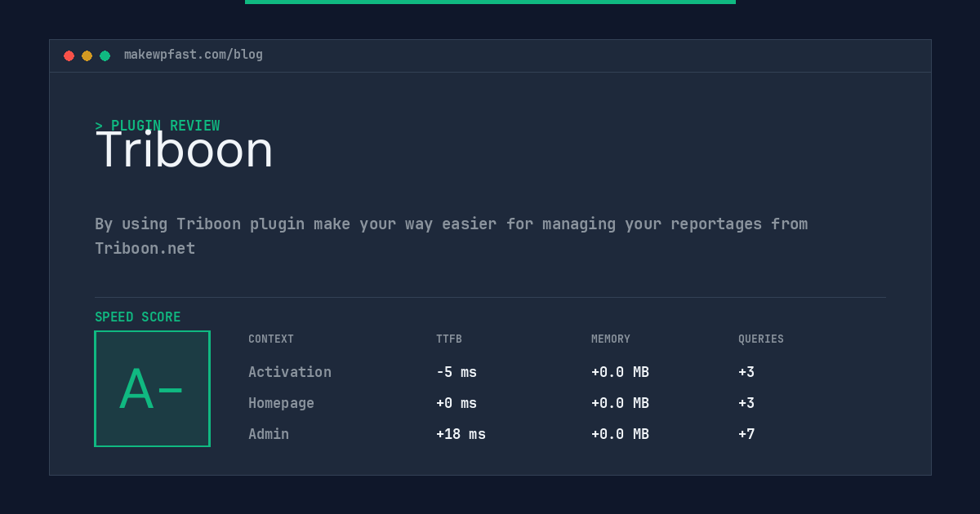Click the QUERIES column header

click(761, 339)
